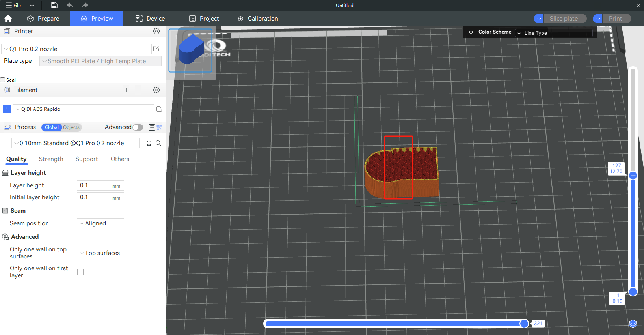Screen dimensions: 644x335
Task: Edit QIDI ABS Rapido filament preset
Action: (159, 109)
